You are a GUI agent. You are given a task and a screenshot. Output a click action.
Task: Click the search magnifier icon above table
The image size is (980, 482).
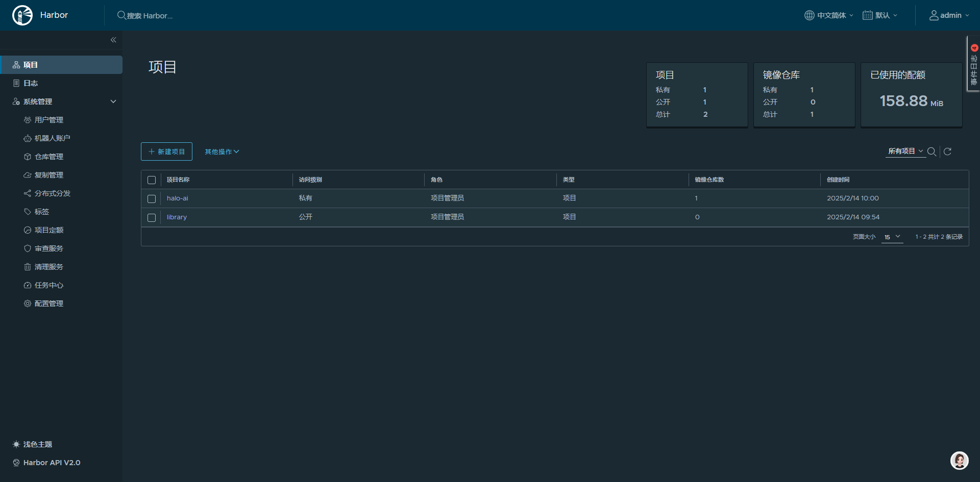pos(932,151)
